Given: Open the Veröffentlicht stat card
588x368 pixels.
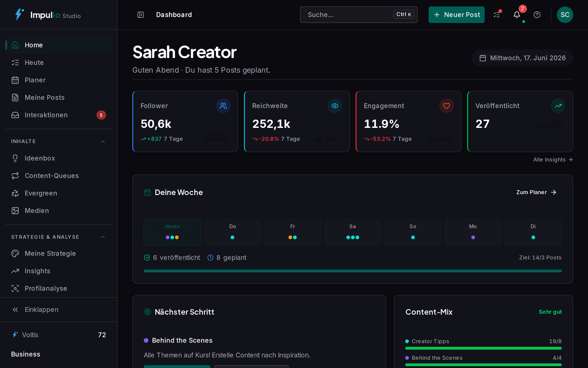Looking at the screenshot, I should 520,121.
